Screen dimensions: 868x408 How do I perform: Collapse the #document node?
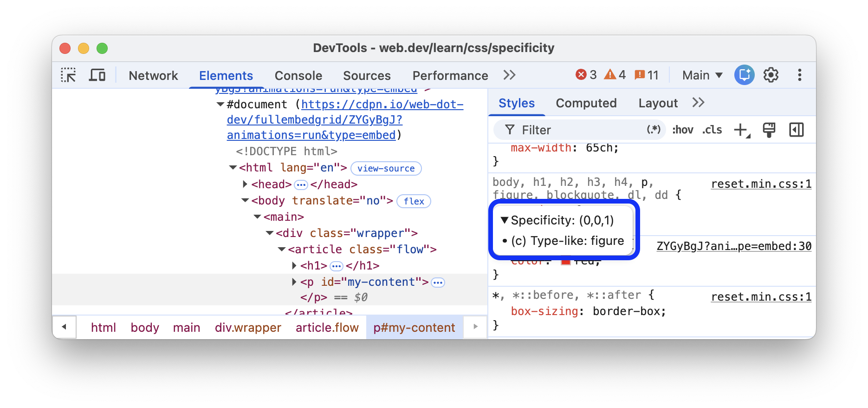tap(221, 105)
